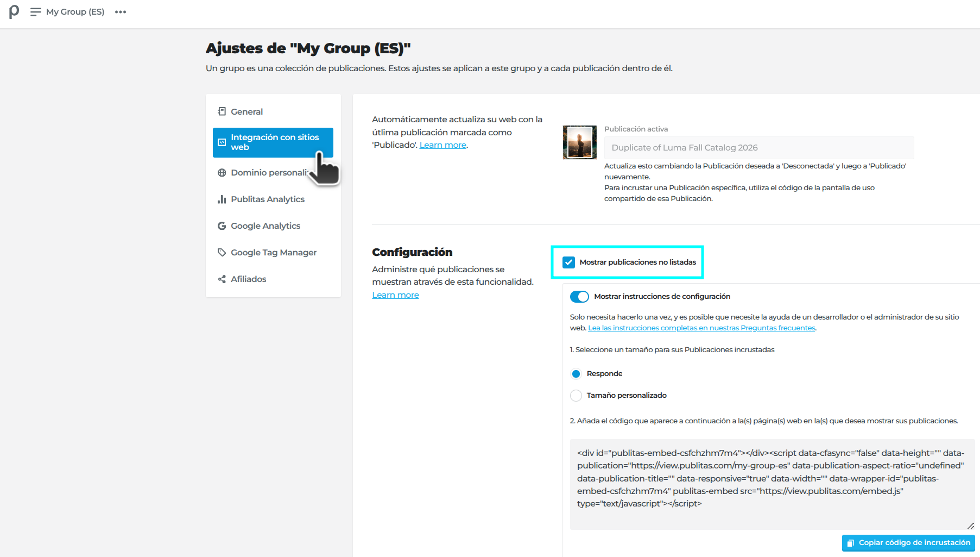Click the globe icon for Dominio personalizado
The image size is (980, 557).
coord(222,173)
